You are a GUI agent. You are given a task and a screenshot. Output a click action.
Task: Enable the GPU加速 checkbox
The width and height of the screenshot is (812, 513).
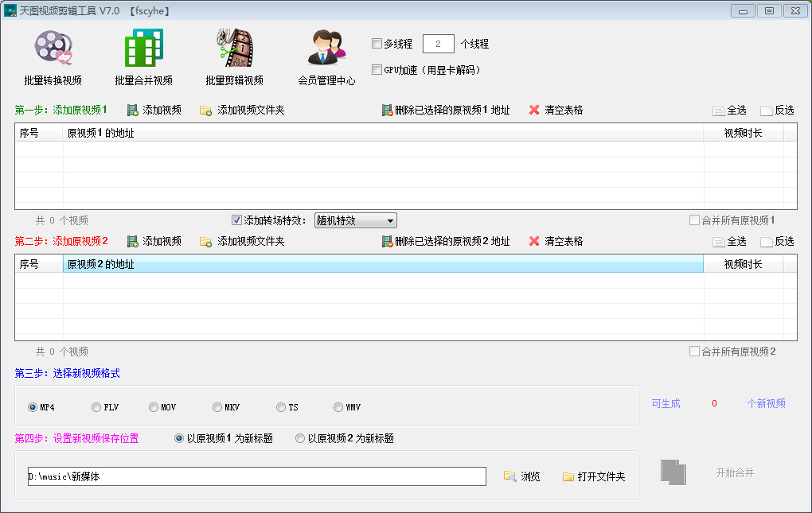(x=377, y=69)
